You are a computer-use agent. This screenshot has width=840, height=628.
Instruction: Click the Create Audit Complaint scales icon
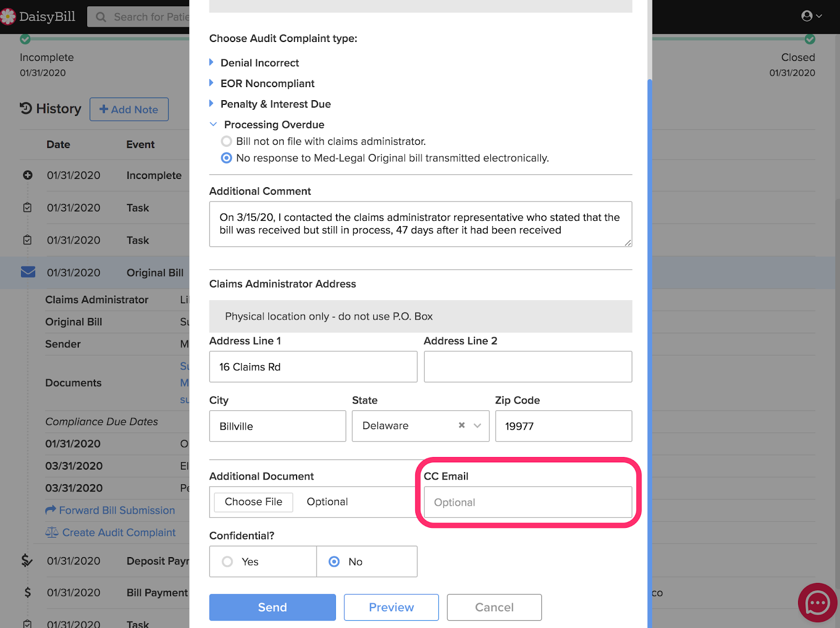pos(51,533)
